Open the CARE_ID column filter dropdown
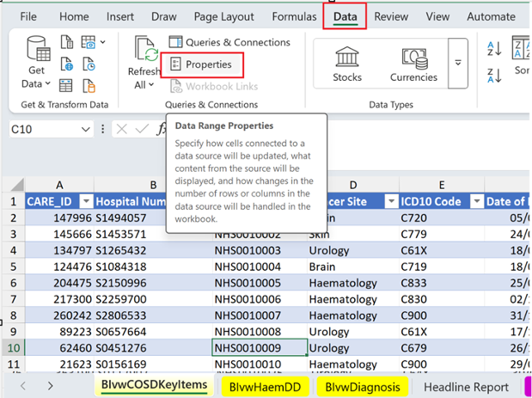Screen dimensions: 532x398 pos(86,202)
